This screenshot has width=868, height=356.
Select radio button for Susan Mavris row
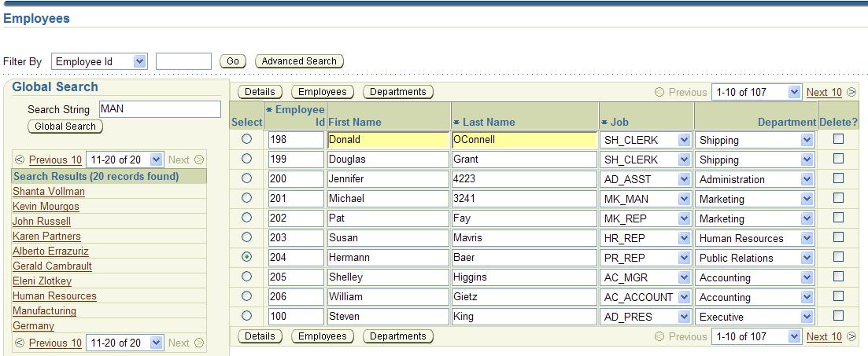pos(246,237)
